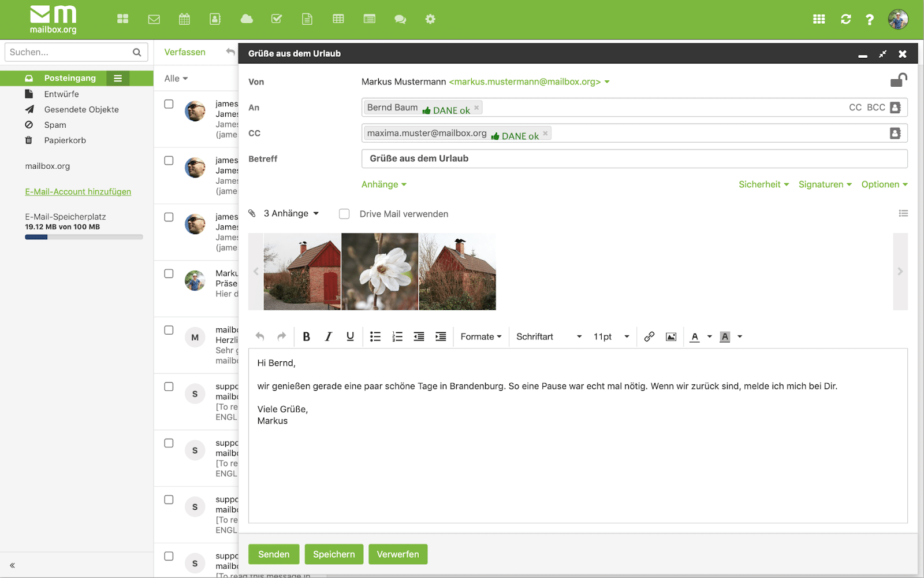This screenshot has width=924, height=578.
Task: Open the Entwürfe folder
Action: point(62,94)
